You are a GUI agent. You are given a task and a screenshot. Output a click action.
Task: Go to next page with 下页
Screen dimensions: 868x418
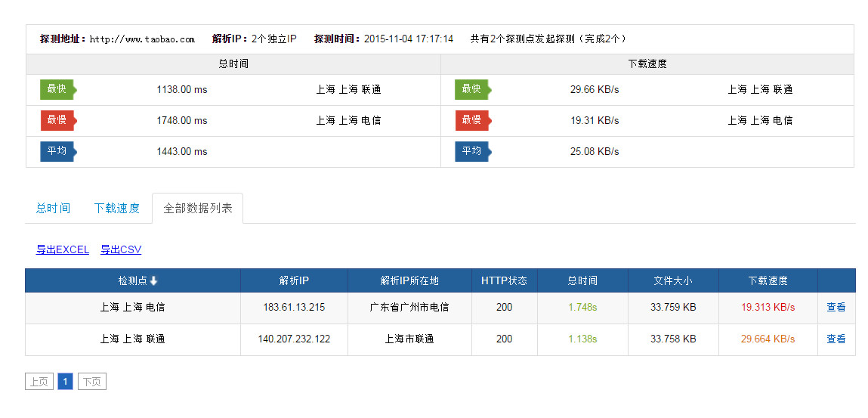click(x=91, y=382)
